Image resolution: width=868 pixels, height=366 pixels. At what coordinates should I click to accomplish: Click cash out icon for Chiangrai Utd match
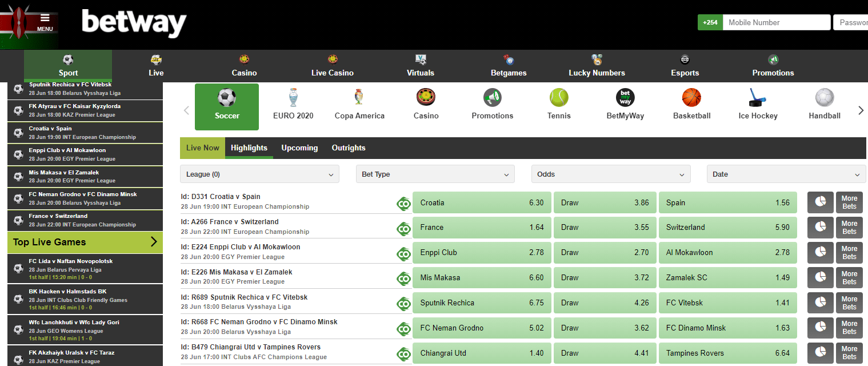pyautogui.click(x=404, y=353)
